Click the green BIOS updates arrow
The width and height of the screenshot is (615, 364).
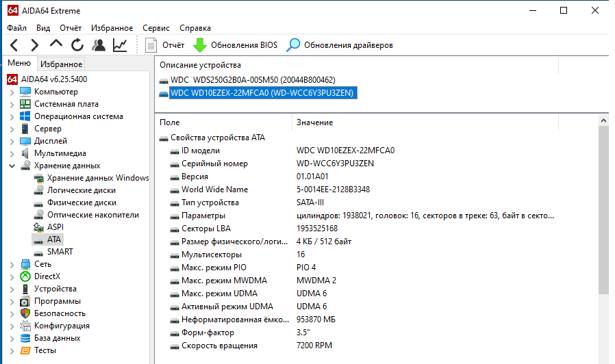(x=199, y=45)
